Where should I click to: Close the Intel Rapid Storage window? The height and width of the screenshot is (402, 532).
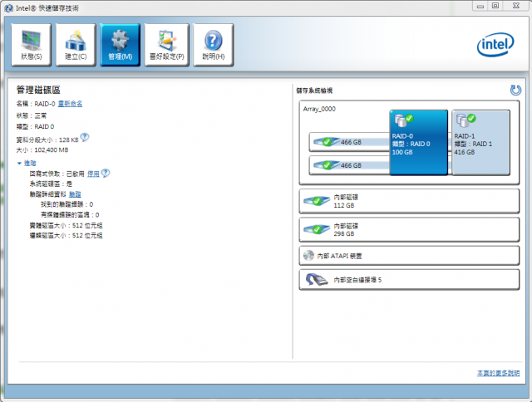tap(515, 6)
